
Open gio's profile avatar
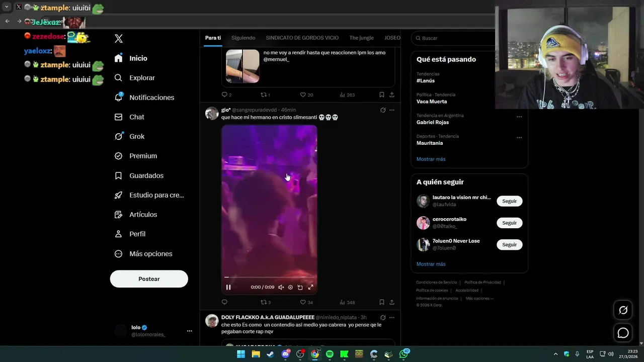(x=212, y=113)
